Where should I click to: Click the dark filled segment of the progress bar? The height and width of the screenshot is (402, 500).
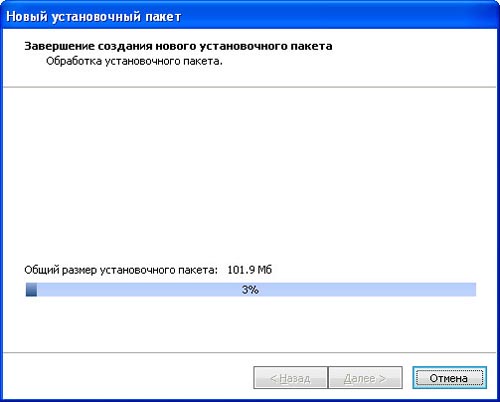(31, 289)
